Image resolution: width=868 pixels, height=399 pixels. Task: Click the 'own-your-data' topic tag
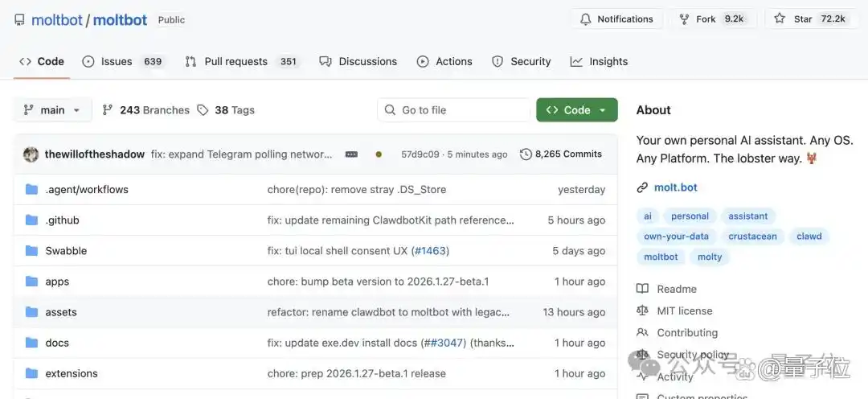[677, 236]
